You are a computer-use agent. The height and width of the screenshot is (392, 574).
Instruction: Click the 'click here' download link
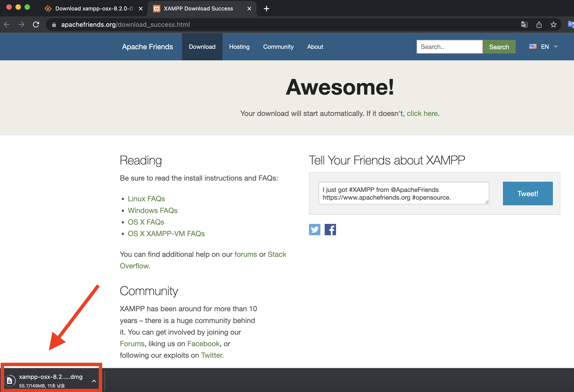coord(422,113)
